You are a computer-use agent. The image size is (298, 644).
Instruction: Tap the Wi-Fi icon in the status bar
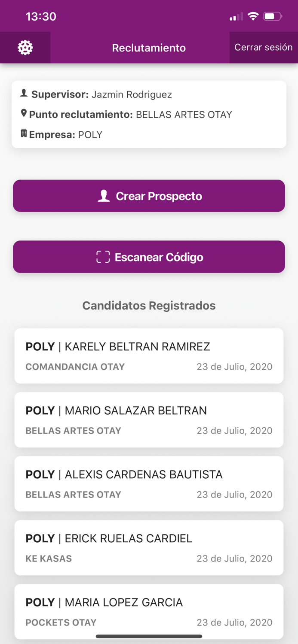click(x=253, y=16)
